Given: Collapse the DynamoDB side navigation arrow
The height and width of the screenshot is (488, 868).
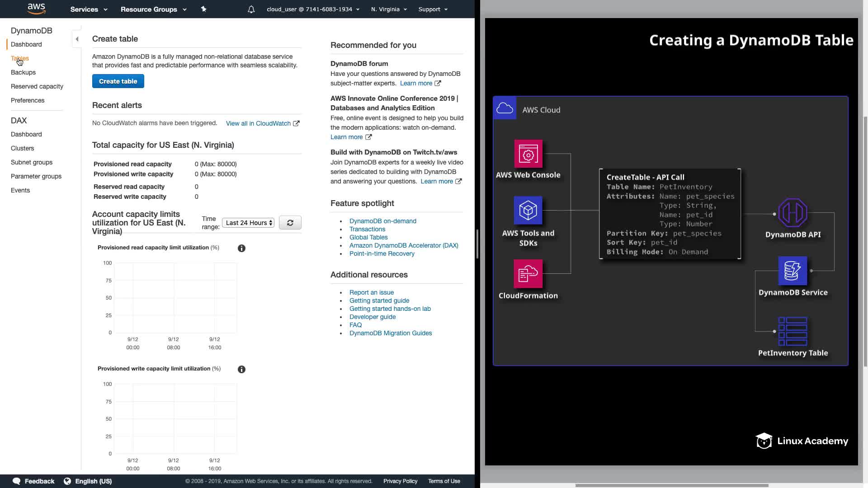Looking at the screenshot, I should click(77, 39).
